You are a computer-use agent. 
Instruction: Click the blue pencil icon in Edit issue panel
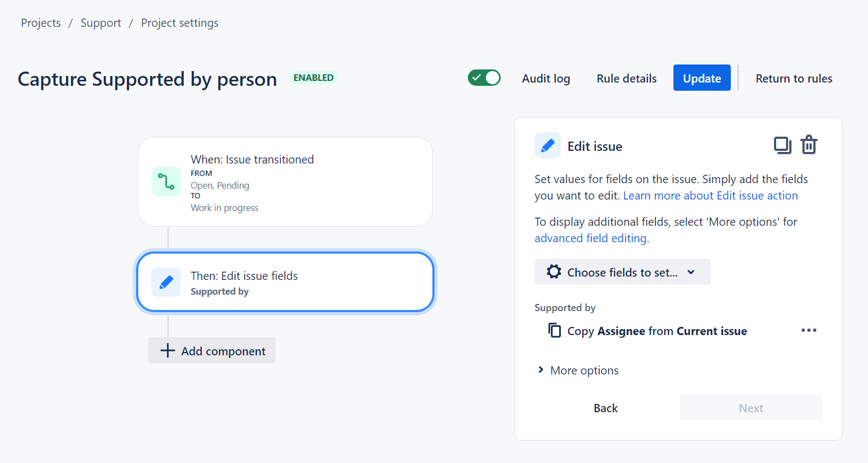(x=547, y=146)
